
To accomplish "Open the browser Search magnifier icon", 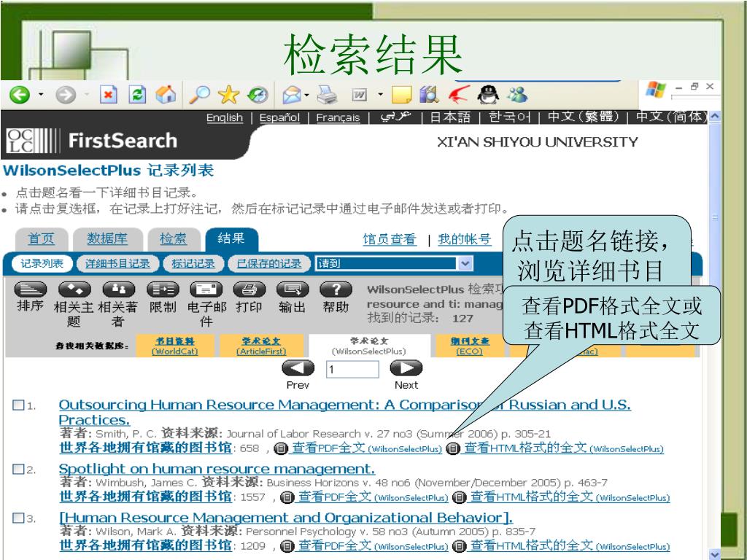I will [199, 95].
